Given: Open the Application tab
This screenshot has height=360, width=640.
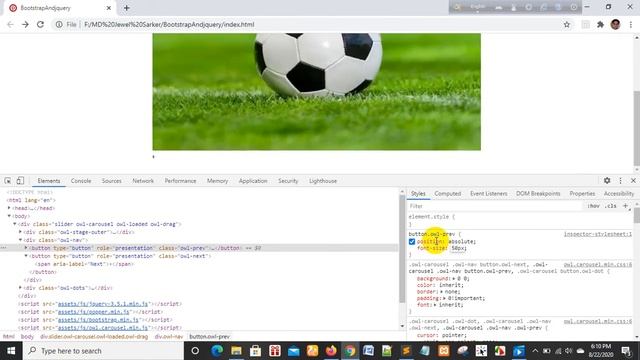Looking at the screenshot, I should click(253, 181).
